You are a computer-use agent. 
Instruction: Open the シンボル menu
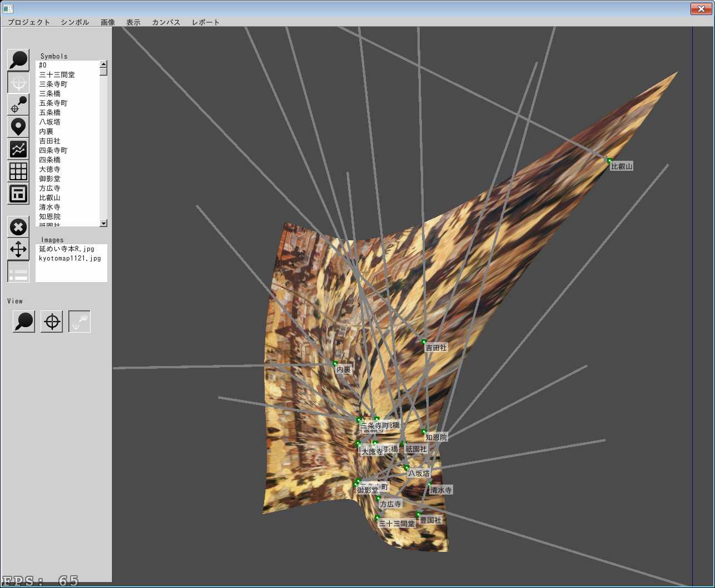tap(75, 22)
